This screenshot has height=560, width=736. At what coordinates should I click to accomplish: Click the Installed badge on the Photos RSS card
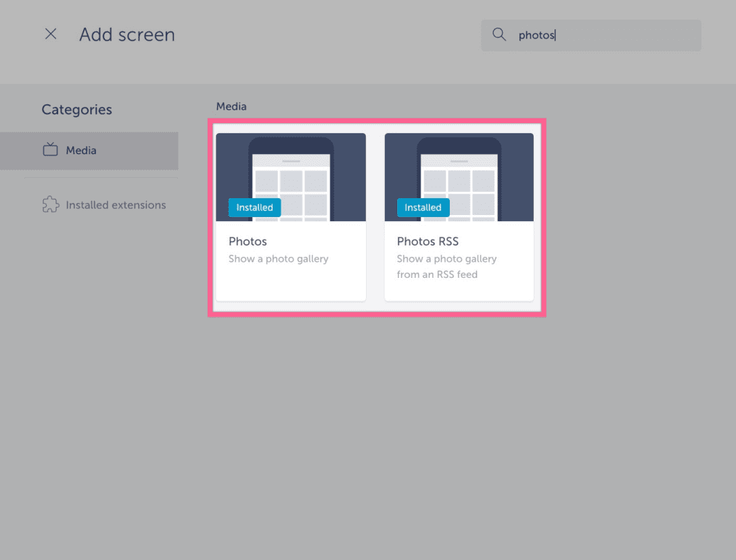(423, 208)
